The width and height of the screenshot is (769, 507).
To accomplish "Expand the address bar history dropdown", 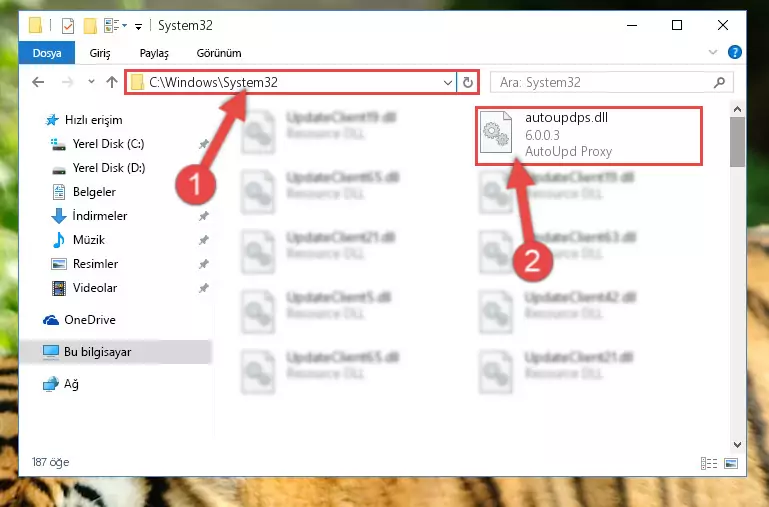I will pos(447,82).
